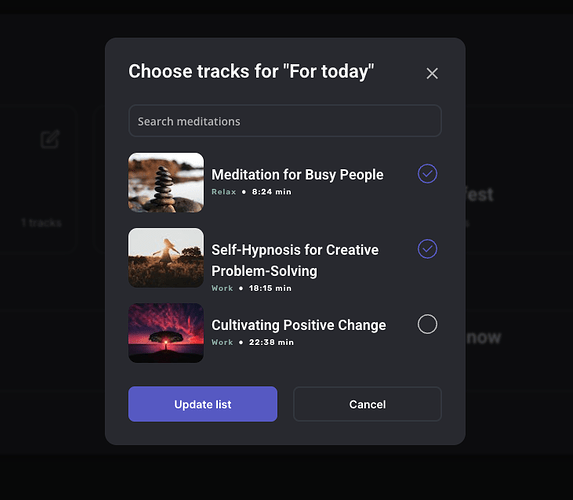Screen dimensions: 573x500
Task: Uncheck Meditation for Busy People track
Action: pos(427,174)
